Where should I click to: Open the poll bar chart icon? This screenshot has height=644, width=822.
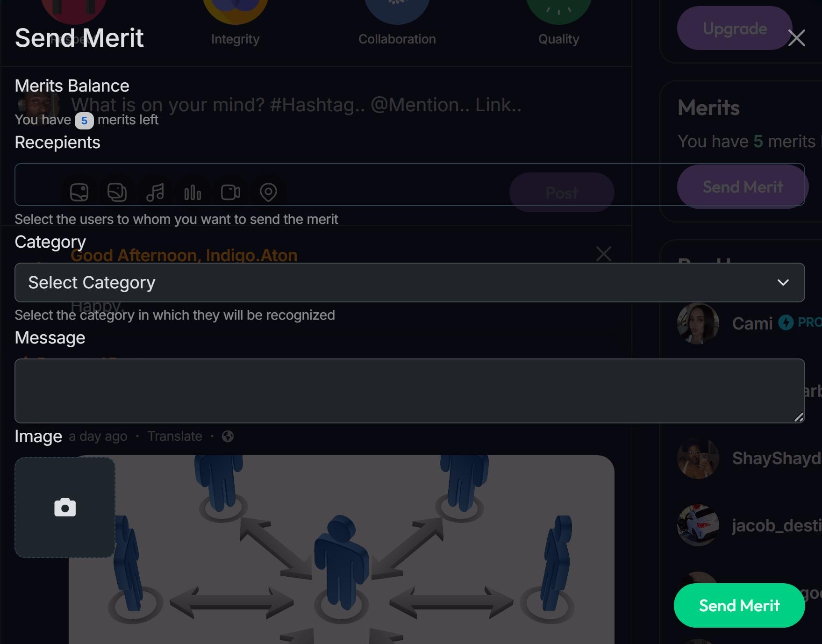click(193, 192)
